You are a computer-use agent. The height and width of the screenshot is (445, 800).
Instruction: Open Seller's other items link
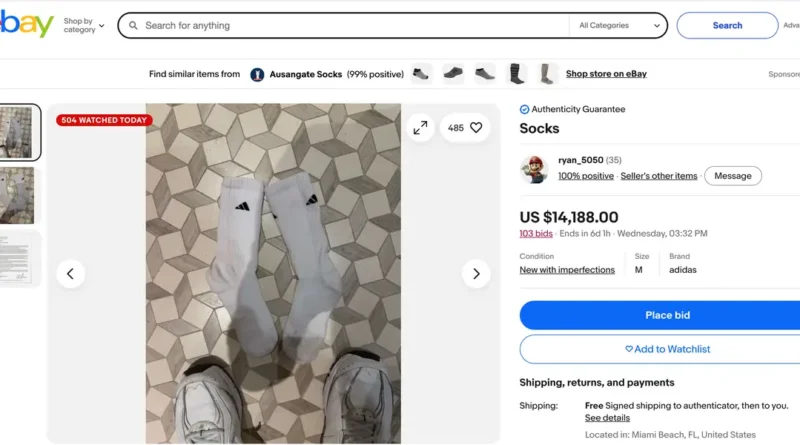pyautogui.click(x=659, y=176)
